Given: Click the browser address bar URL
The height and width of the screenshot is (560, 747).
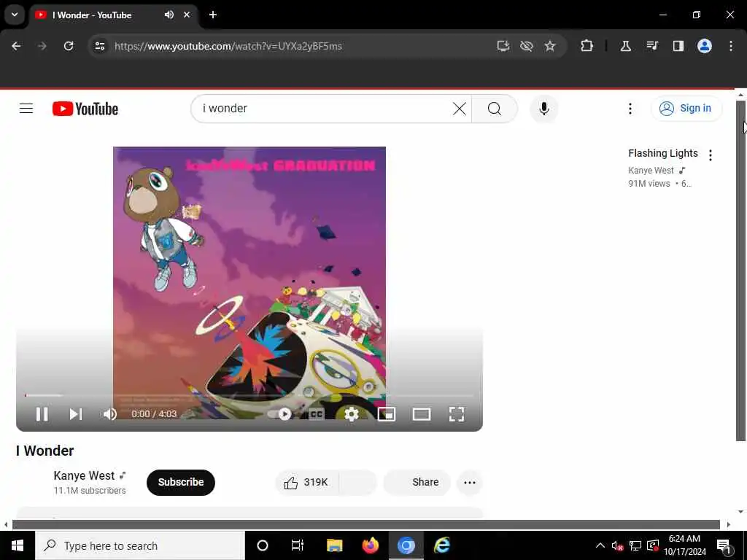Looking at the screenshot, I should 228,46.
